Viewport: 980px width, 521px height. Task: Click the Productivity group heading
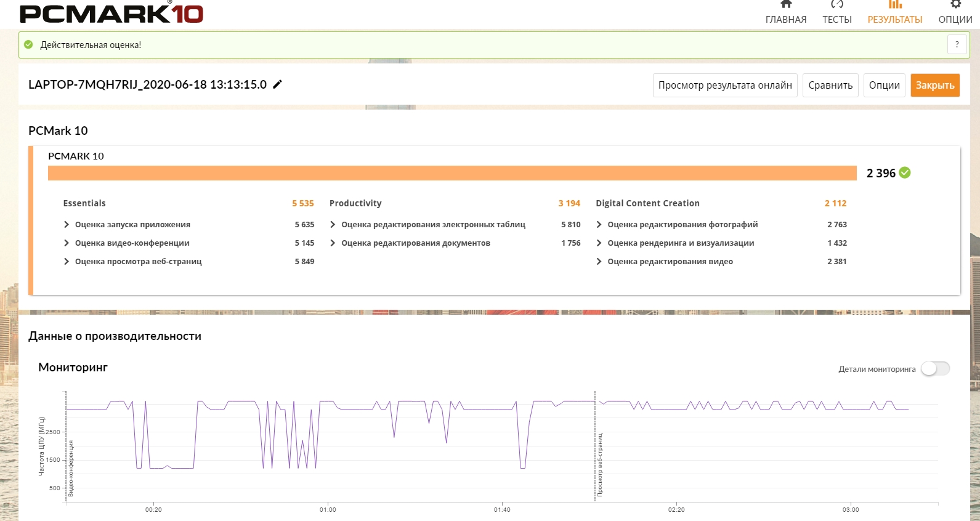point(355,203)
